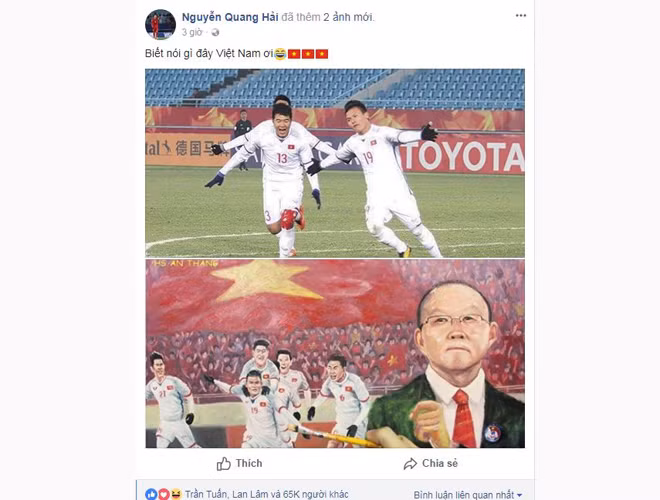Viewport: 660px width, 500px height.
Task: Click the blue like reaction icon
Action: [151, 494]
